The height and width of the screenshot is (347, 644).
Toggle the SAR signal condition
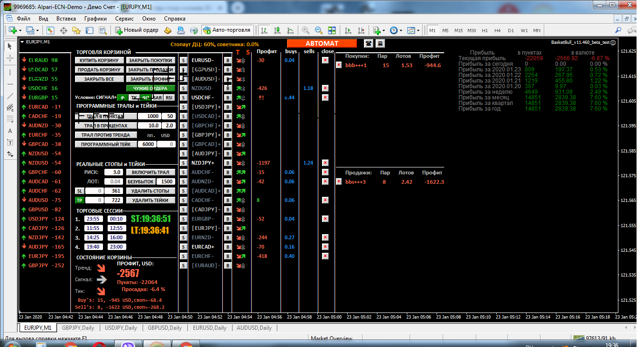point(158,97)
